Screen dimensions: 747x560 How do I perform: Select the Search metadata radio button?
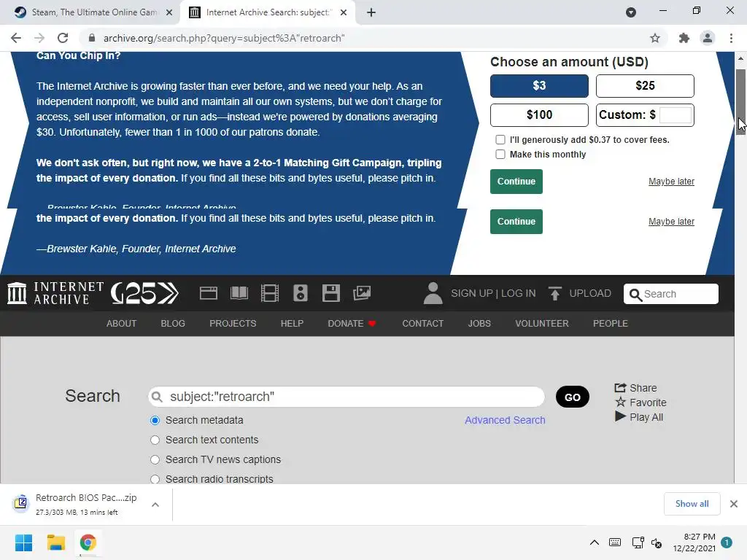click(155, 420)
